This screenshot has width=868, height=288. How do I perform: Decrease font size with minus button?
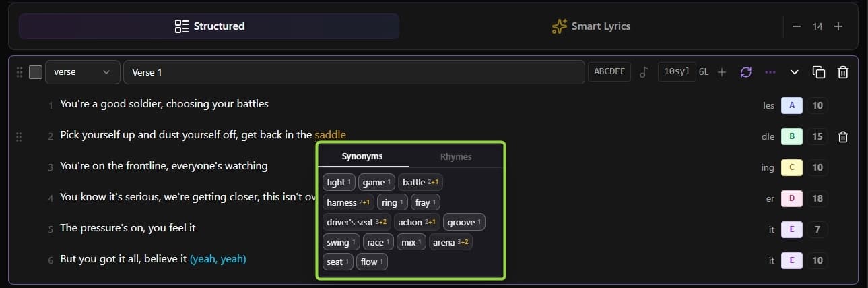click(x=797, y=26)
